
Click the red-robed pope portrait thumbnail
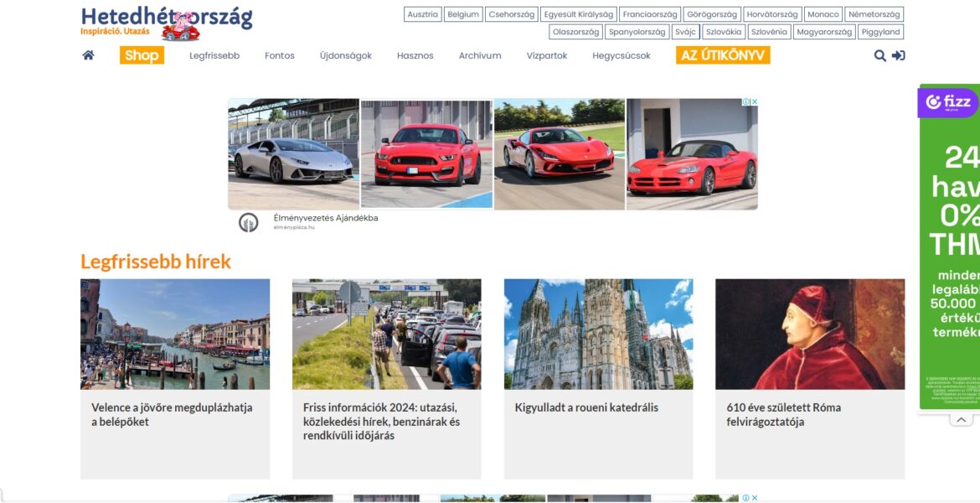[x=809, y=334]
